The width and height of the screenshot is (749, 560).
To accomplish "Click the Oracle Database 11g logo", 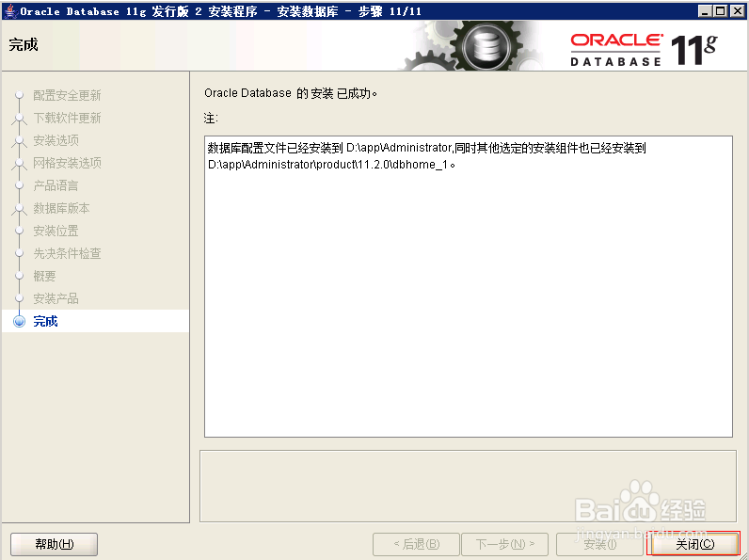I will (644, 49).
